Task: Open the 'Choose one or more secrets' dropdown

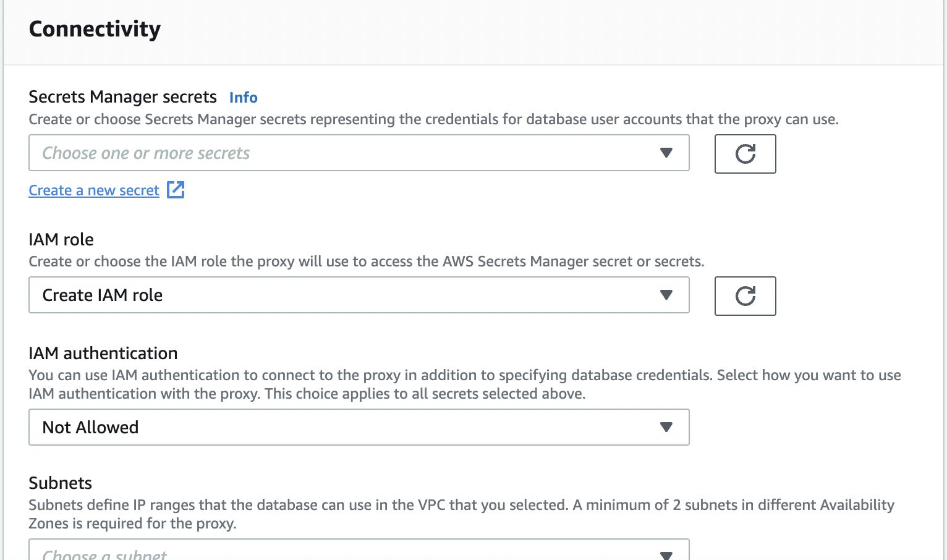Action: pos(346,153)
